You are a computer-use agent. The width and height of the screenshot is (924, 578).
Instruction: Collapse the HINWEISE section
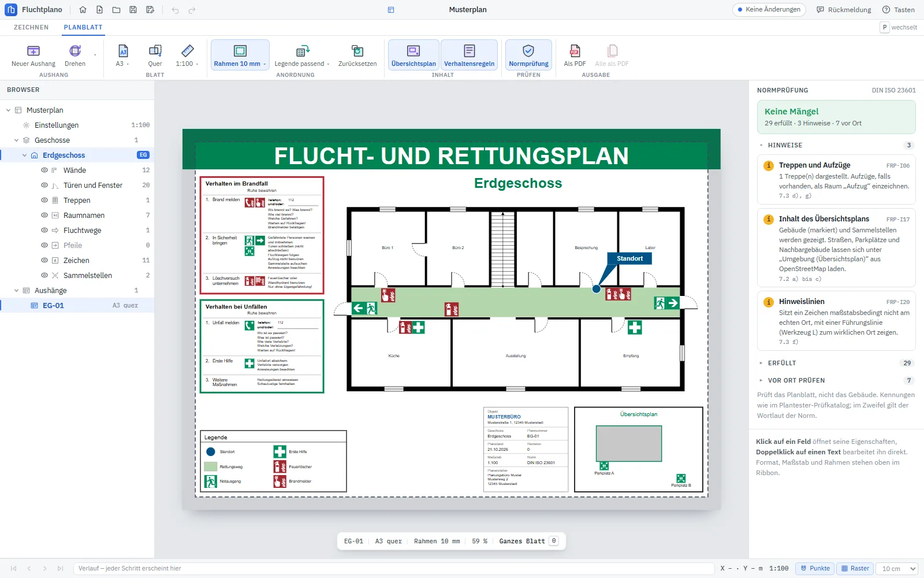[x=836, y=146]
